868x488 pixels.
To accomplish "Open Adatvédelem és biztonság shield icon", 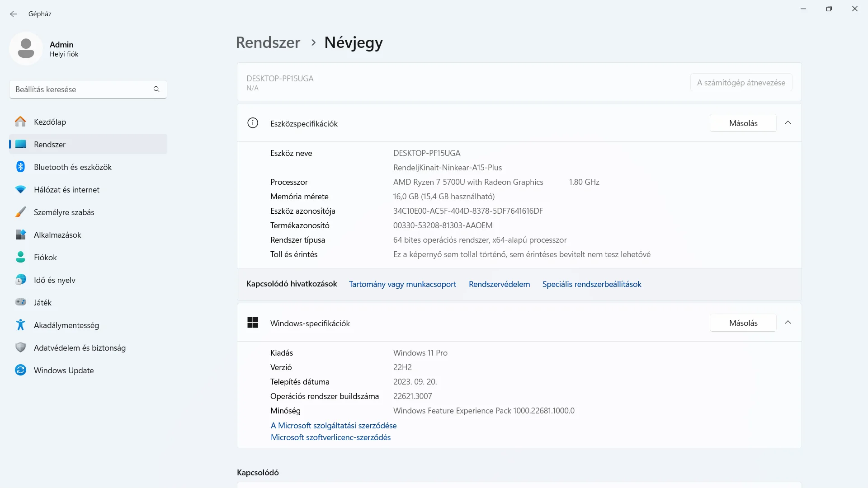I will point(20,347).
